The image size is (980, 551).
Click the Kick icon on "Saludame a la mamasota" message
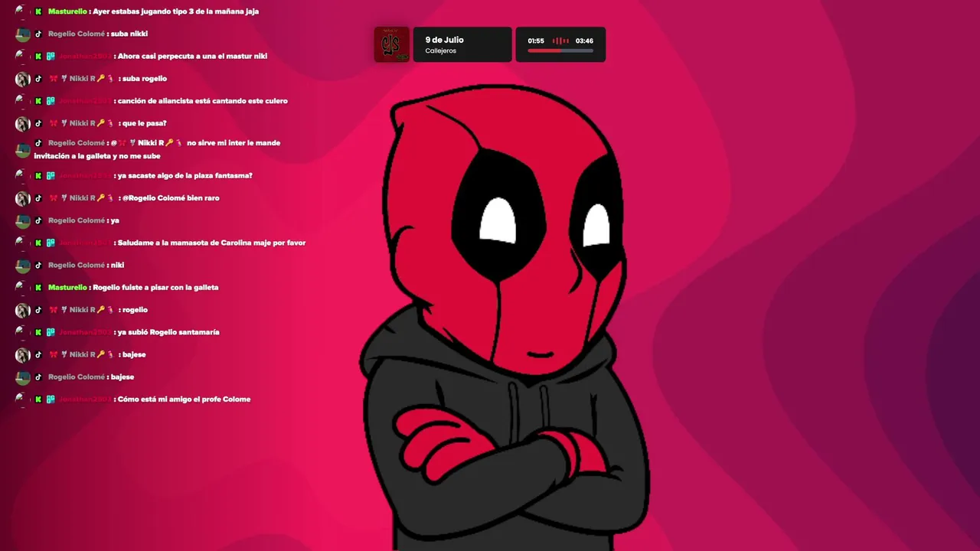38,242
